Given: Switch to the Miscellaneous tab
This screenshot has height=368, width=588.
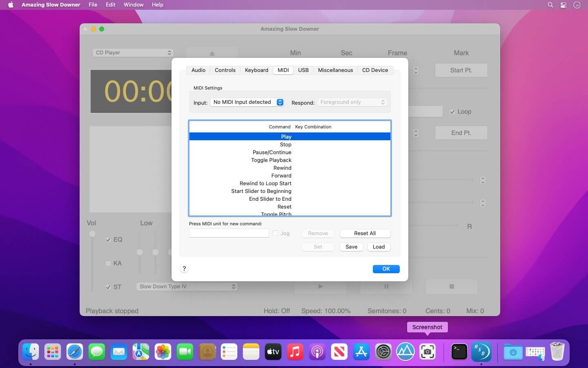Looking at the screenshot, I should tap(335, 70).
